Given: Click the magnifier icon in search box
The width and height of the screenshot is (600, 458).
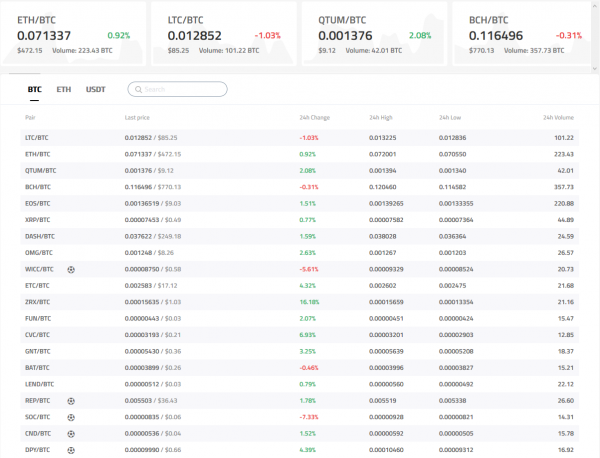Looking at the screenshot, I should coord(139,90).
